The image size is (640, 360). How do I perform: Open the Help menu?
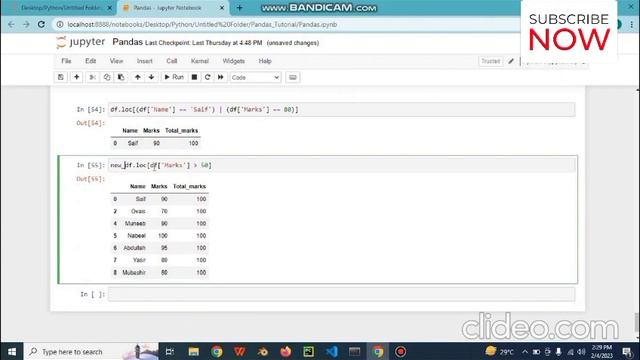pyautogui.click(x=264, y=61)
